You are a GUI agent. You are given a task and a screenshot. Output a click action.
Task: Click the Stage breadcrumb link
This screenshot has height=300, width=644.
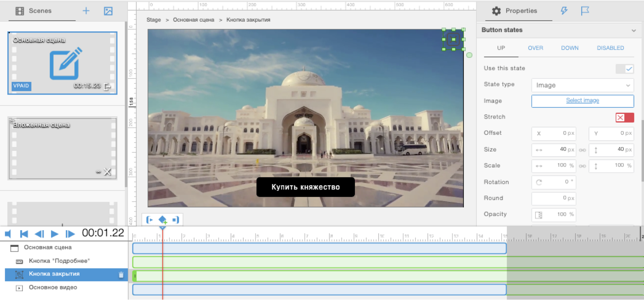pos(153,20)
